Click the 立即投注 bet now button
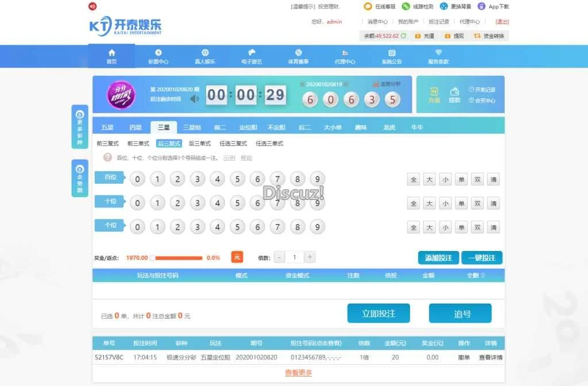 (x=378, y=314)
